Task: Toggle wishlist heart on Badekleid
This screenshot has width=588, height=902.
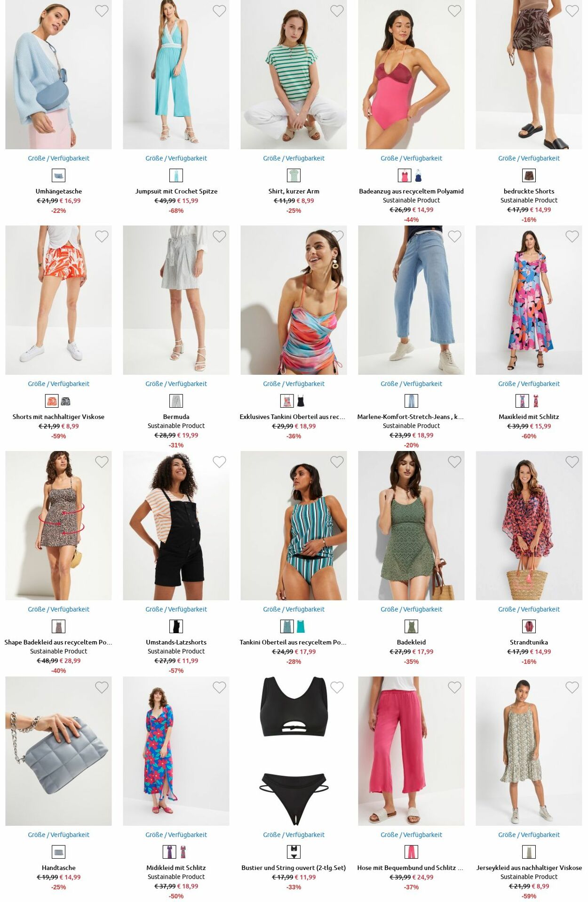Action: pos(454,462)
